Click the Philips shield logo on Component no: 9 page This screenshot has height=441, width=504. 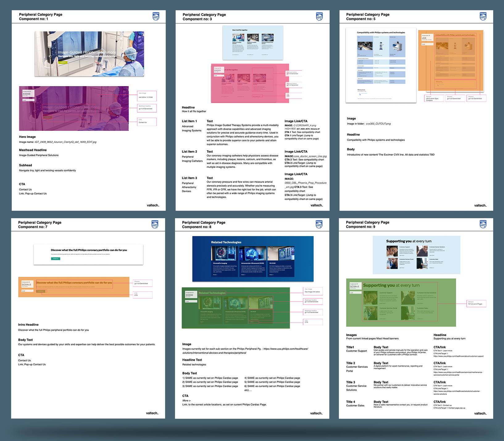483,224
